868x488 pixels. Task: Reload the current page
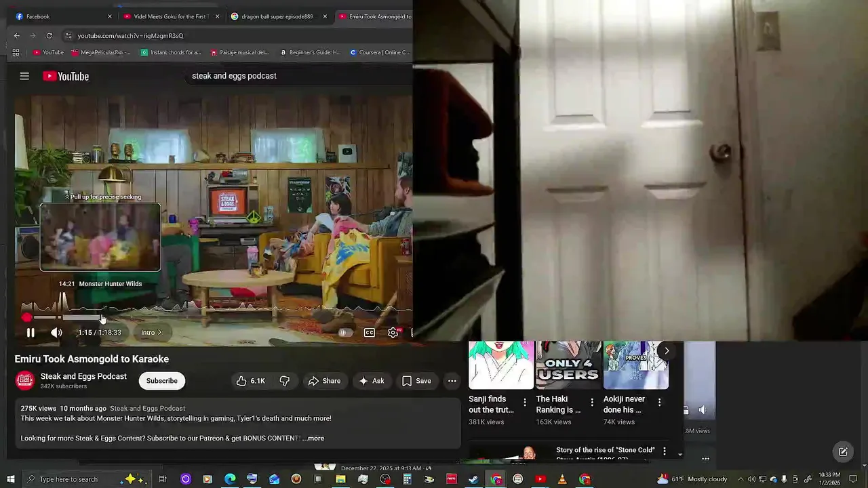tap(49, 35)
